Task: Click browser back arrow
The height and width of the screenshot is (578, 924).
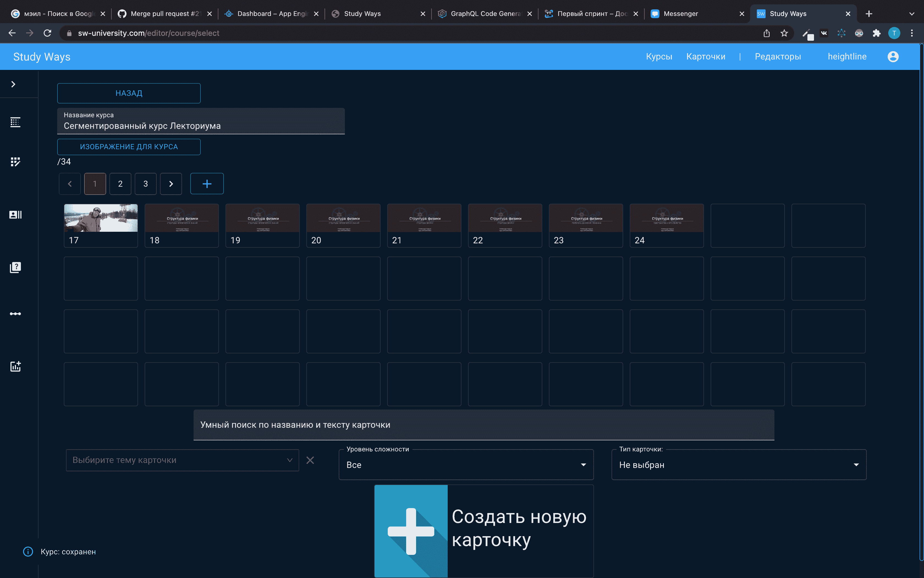Action: point(12,33)
